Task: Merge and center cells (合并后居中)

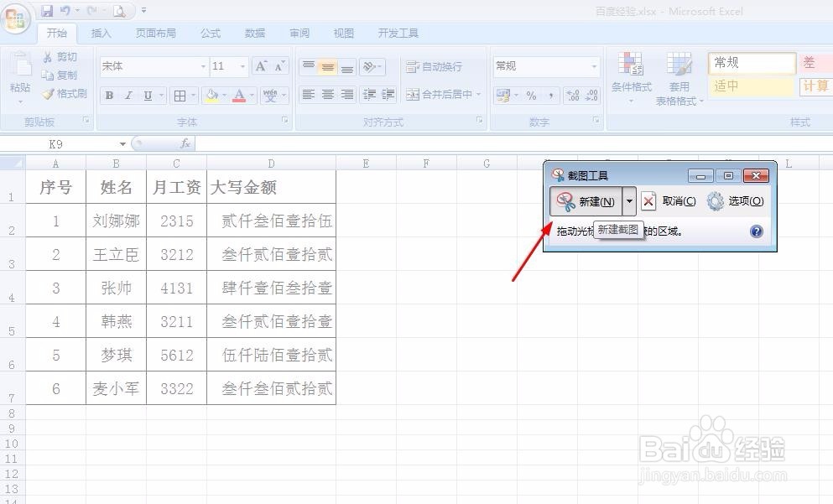Action: 439,95
